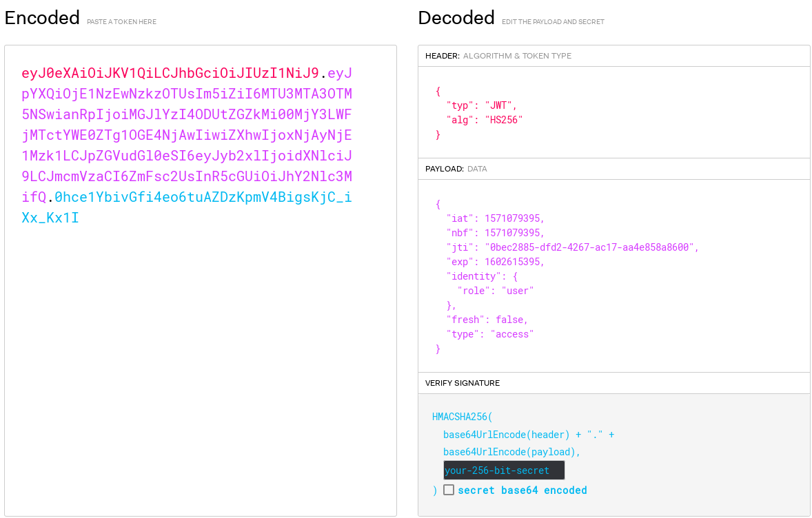The height and width of the screenshot is (518, 812).
Task: Click the "fresh": false payload line
Action: 487,320
